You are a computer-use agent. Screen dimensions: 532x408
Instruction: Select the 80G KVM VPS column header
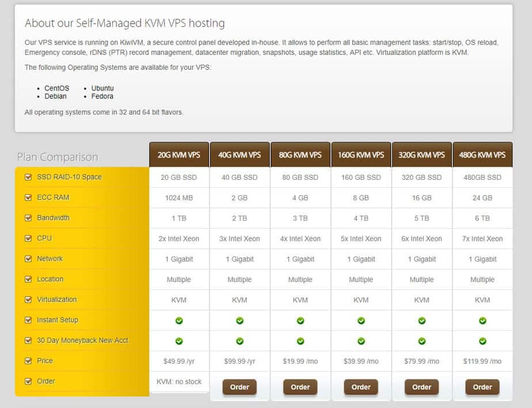300,154
